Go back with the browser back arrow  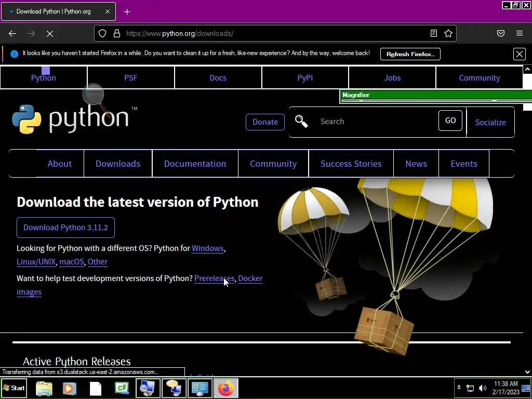point(12,34)
